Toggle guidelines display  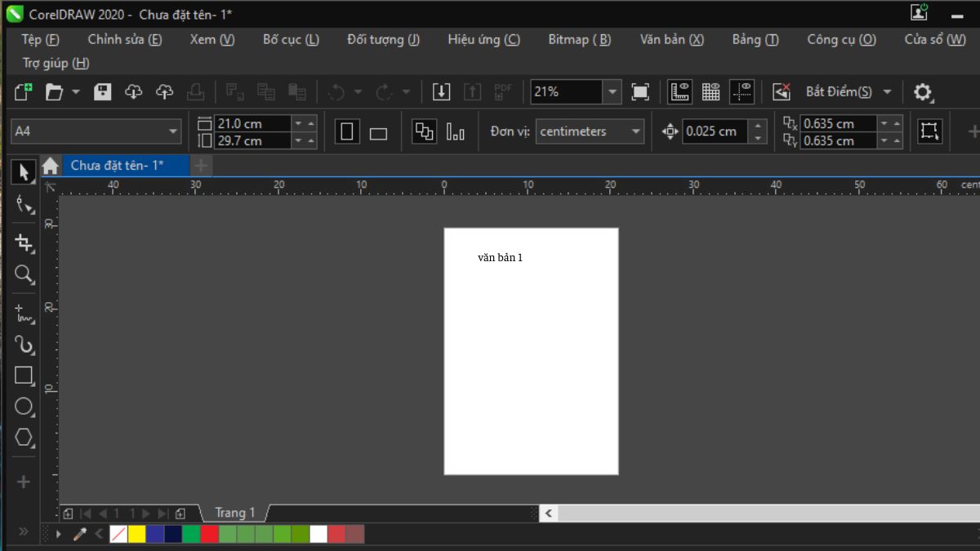tap(742, 91)
